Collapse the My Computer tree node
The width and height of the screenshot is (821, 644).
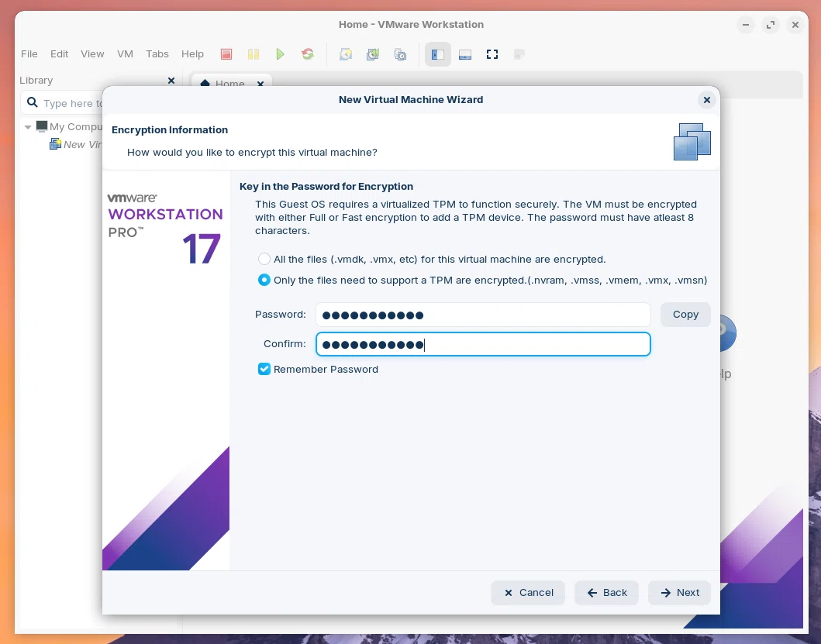[x=28, y=126]
